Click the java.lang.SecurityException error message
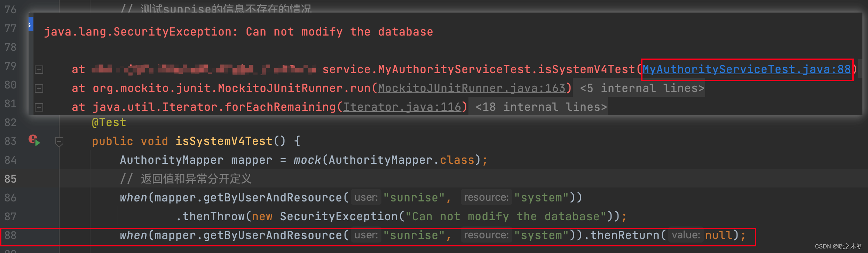868x253 pixels. (x=238, y=32)
